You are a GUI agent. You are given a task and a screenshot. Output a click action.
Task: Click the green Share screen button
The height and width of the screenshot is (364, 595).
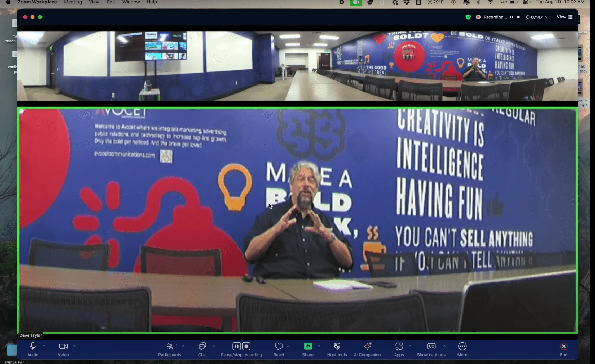[308, 346]
